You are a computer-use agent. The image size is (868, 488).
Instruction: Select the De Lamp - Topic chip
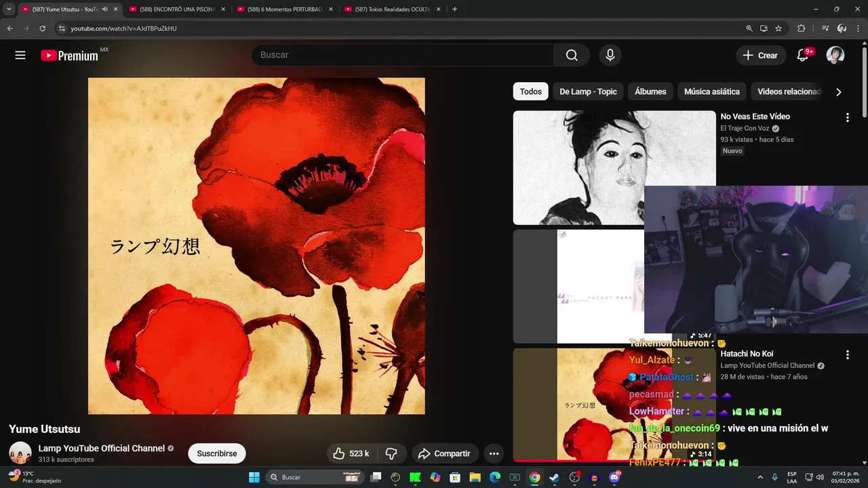588,91
